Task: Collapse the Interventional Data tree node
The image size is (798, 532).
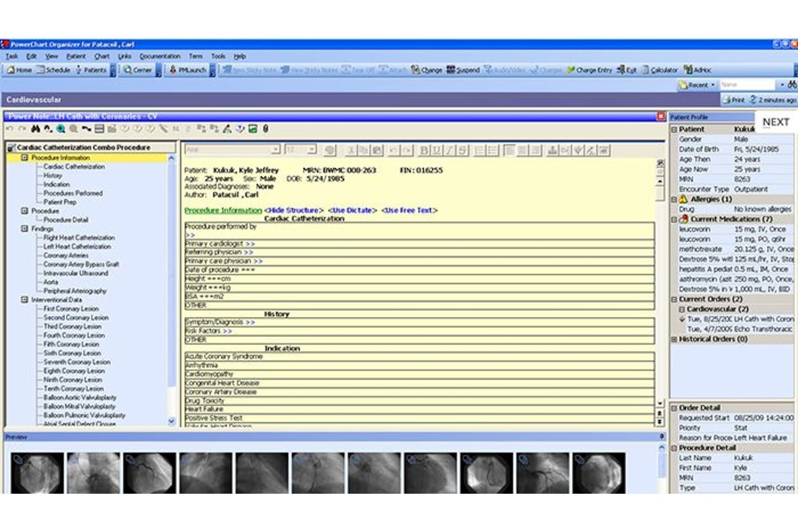Action: point(24,300)
